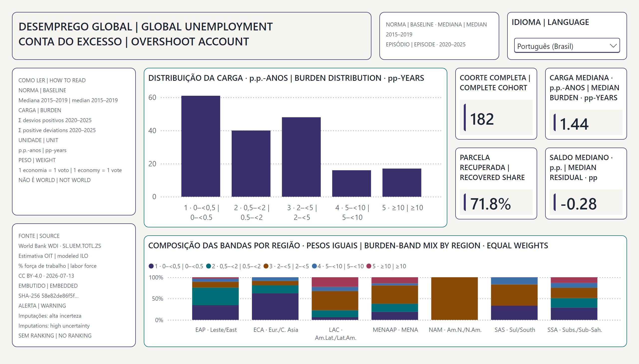Viewport: 639px width, 364px height.
Task: Click the crimson segment of the LAC bar
Action: [335, 282]
